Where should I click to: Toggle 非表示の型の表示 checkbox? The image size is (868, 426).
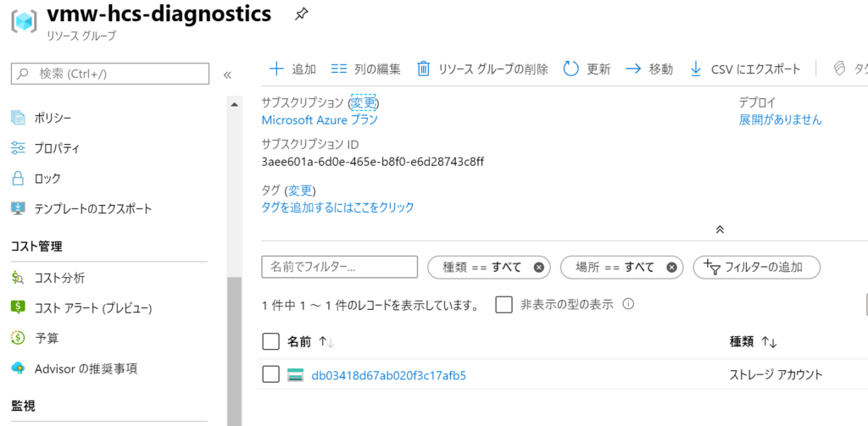[504, 304]
